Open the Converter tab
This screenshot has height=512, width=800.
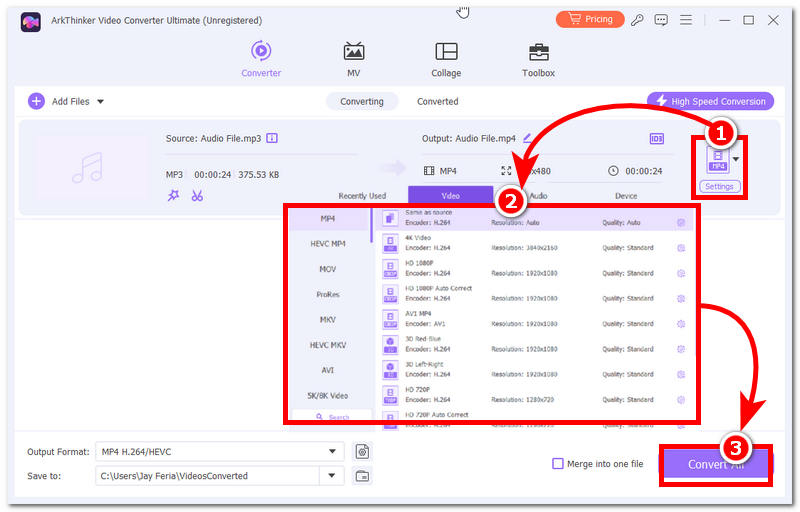(261, 59)
